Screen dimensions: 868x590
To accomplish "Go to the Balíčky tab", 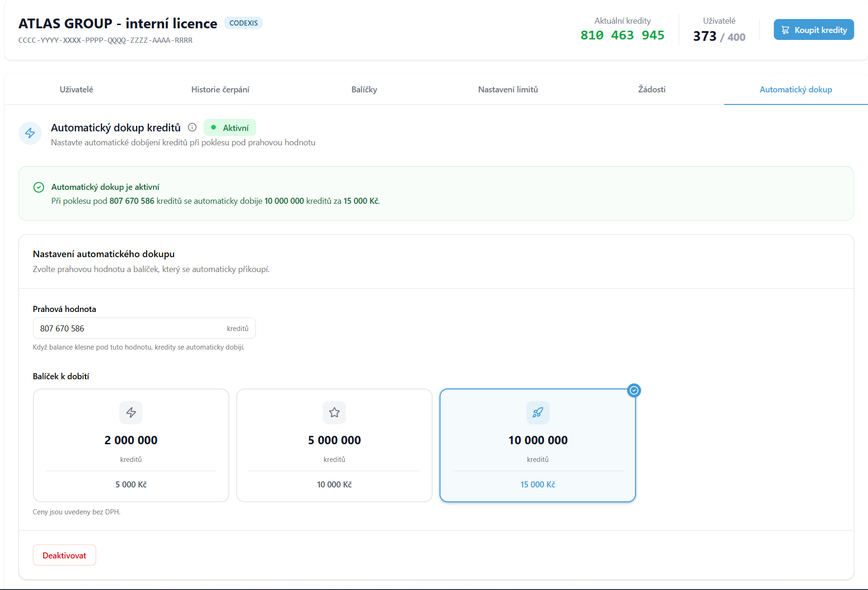I will (x=364, y=90).
